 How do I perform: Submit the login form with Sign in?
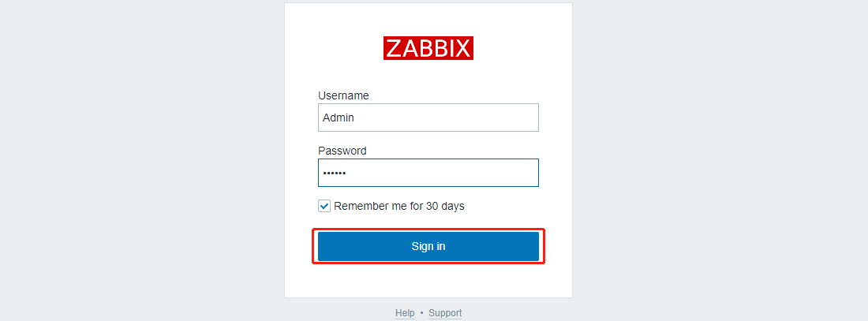click(428, 246)
